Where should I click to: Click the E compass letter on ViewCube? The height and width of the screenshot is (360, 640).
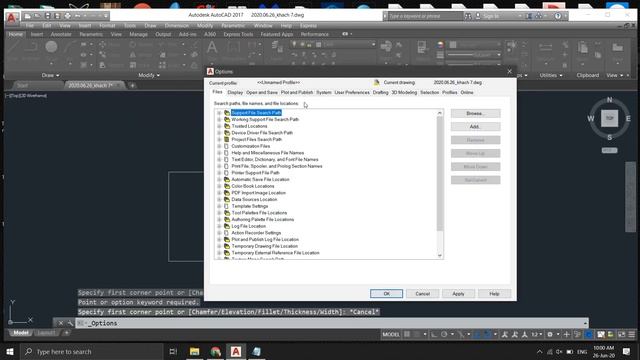pos(628,118)
